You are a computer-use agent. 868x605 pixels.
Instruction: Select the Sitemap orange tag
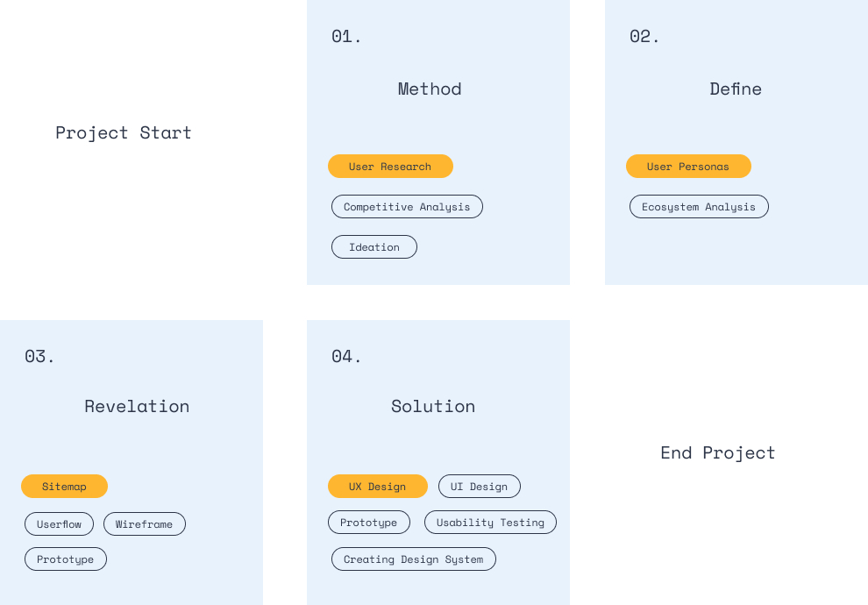coord(64,487)
